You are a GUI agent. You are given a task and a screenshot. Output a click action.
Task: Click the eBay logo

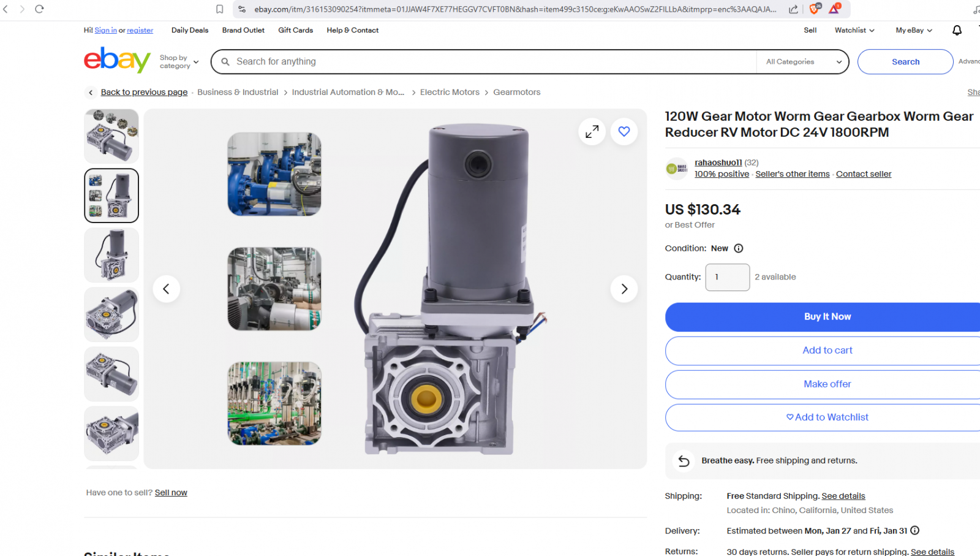pyautogui.click(x=117, y=61)
